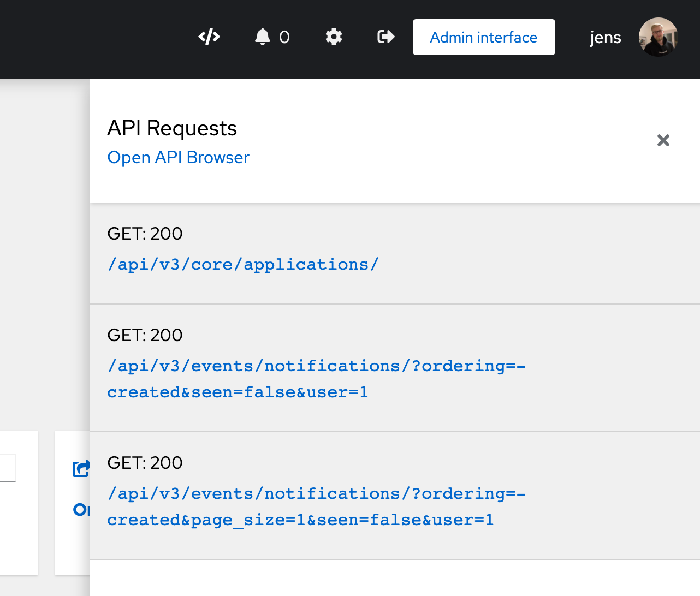Select the share icon behind the drawer
This screenshot has height=596, width=700.
(81, 468)
